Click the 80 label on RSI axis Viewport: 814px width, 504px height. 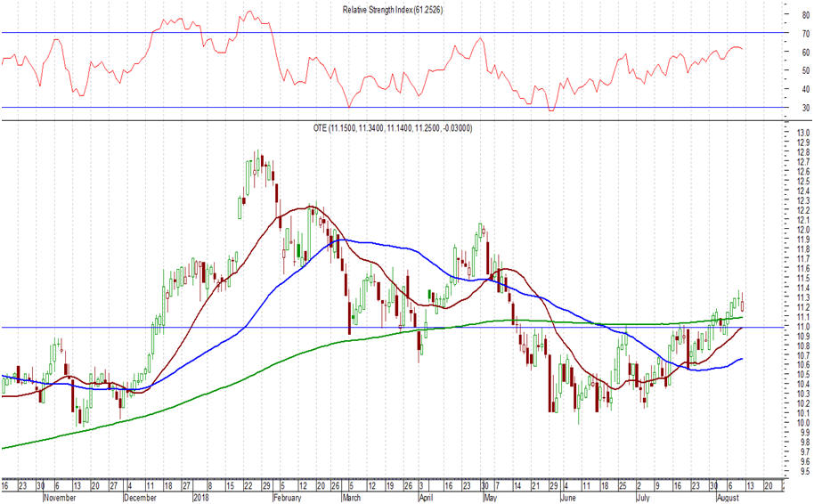pyautogui.click(x=806, y=15)
